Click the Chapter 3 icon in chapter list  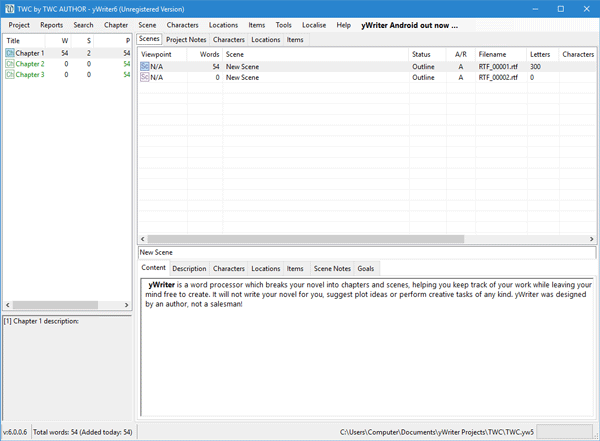click(10, 74)
